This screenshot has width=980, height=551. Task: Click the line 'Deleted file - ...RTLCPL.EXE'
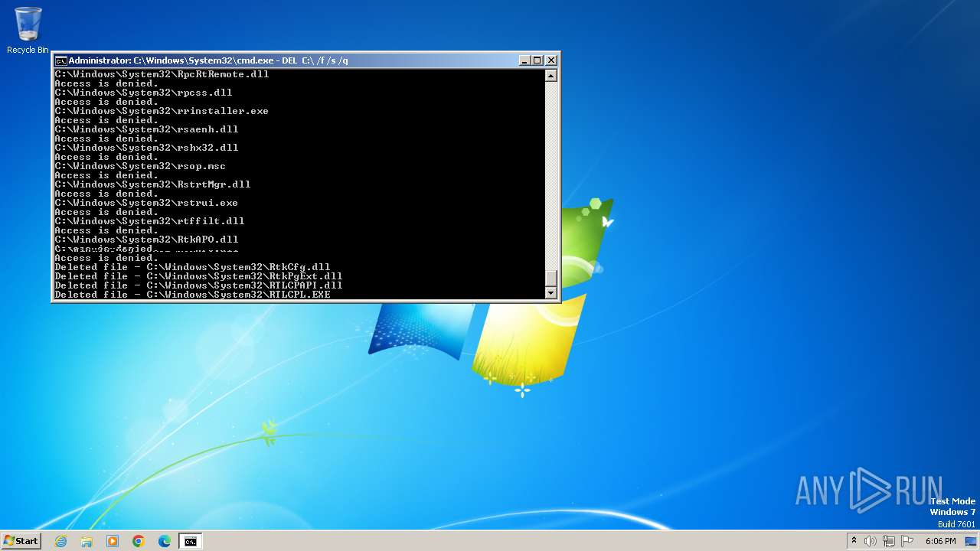192,295
